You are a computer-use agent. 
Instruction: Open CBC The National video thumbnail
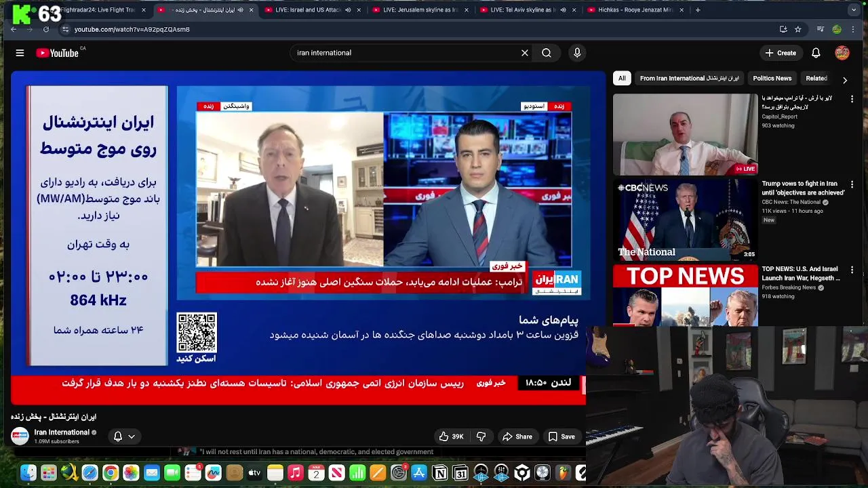point(685,220)
